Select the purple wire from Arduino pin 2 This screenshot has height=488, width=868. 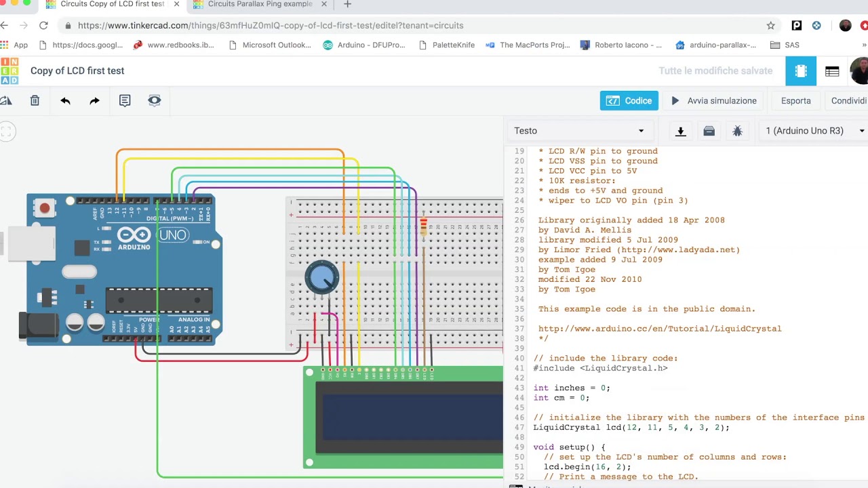(x=305, y=187)
